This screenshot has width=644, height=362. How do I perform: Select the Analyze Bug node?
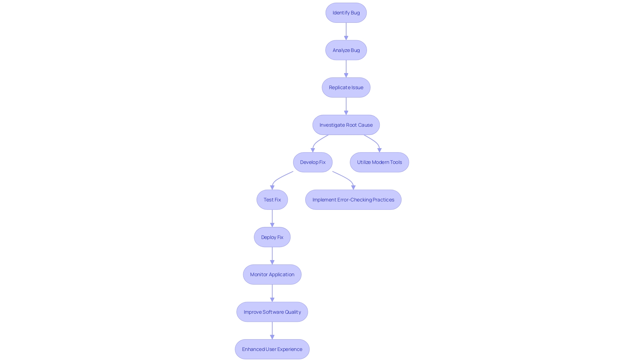point(346,50)
